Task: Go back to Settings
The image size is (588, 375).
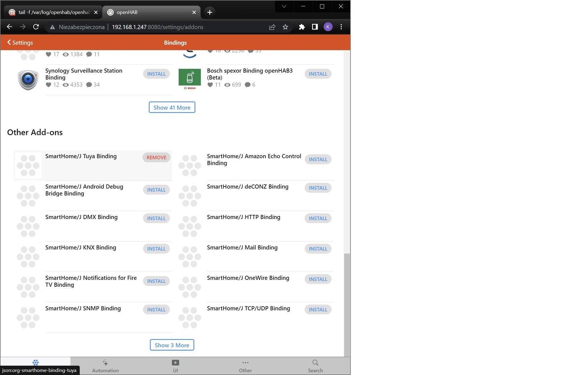Action: [x=20, y=42]
